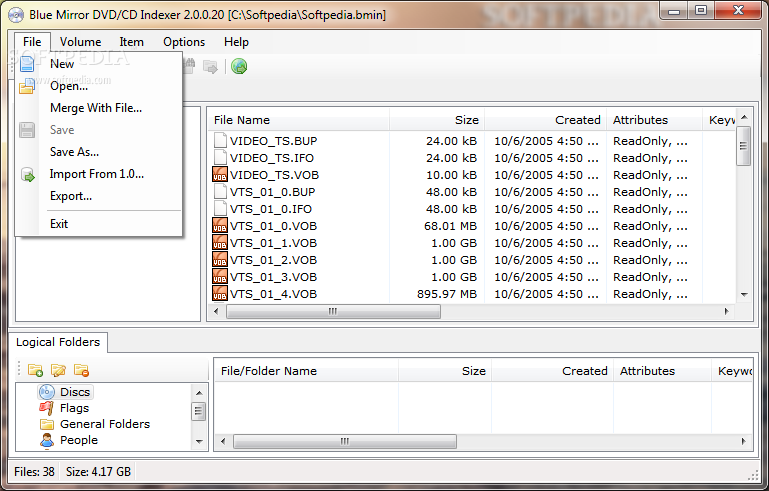This screenshot has height=491, width=769.
Task: Click the blank file icon of VIDEO_TS.BUP
Action: [x=220, y=141]
